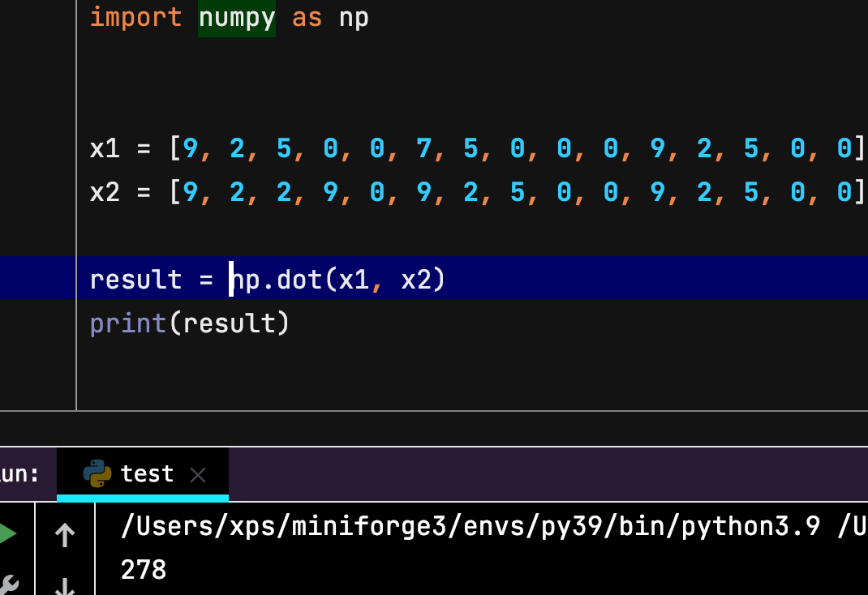Click the number 7 in x1 list
This screenshot has height=595, width=868.
(x=423, y=148)
